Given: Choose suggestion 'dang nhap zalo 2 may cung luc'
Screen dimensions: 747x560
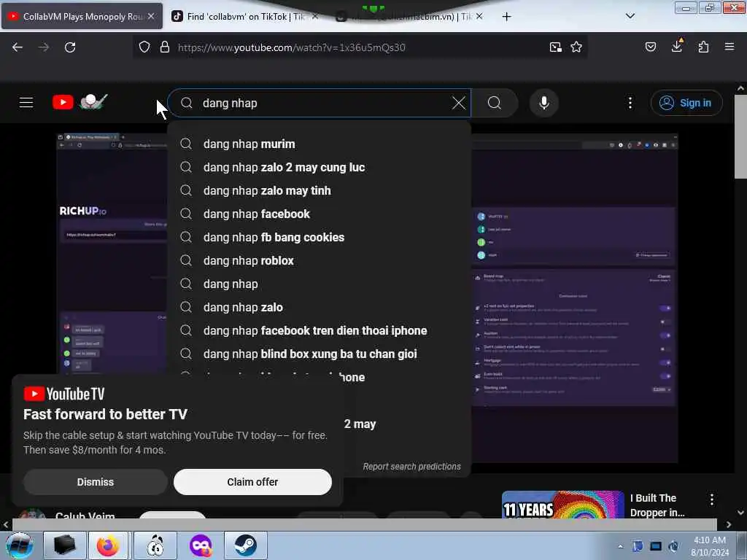Looking at the screenshot, I should [320, 167].
